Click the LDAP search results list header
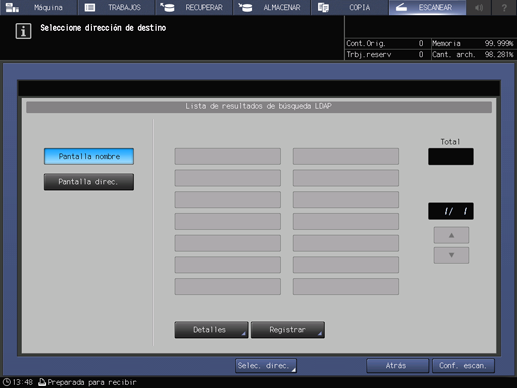The width and height of the screenshot is (517, 388). tap(259, 107)
